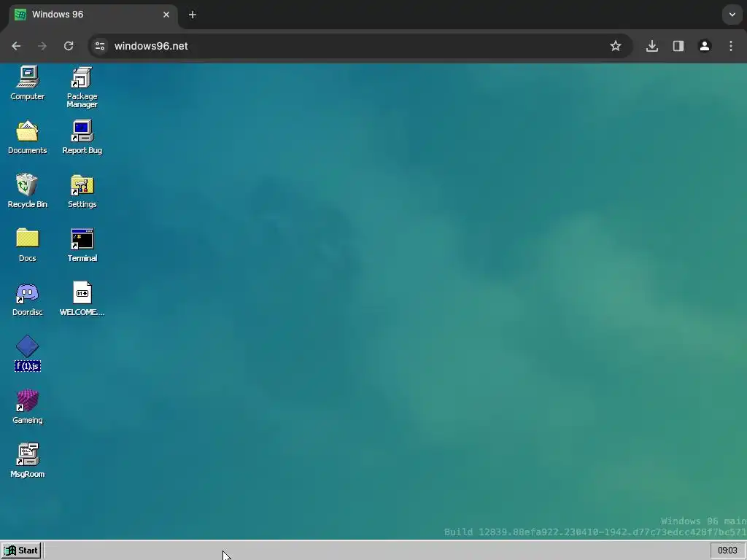Screen dimensions: 747x560
Task: Open the Start menu
Action: (21, 551)
